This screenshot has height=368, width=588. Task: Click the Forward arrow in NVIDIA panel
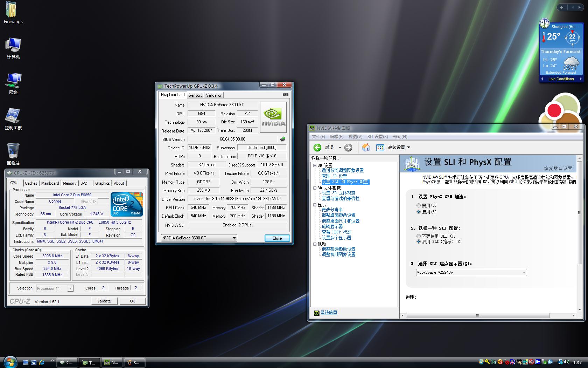click(348, 148)
